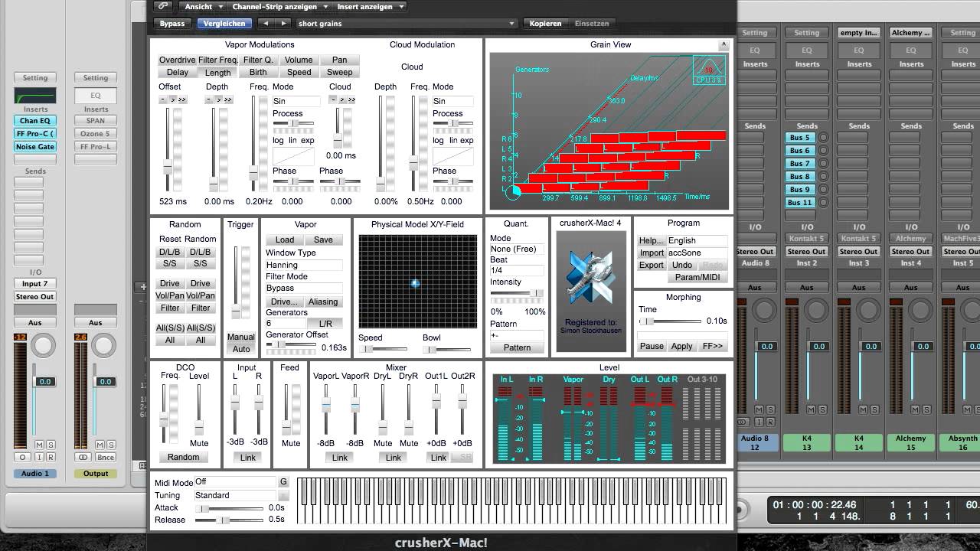Go to previous preset with left arrow
The image size is (980, 551).
266,23
